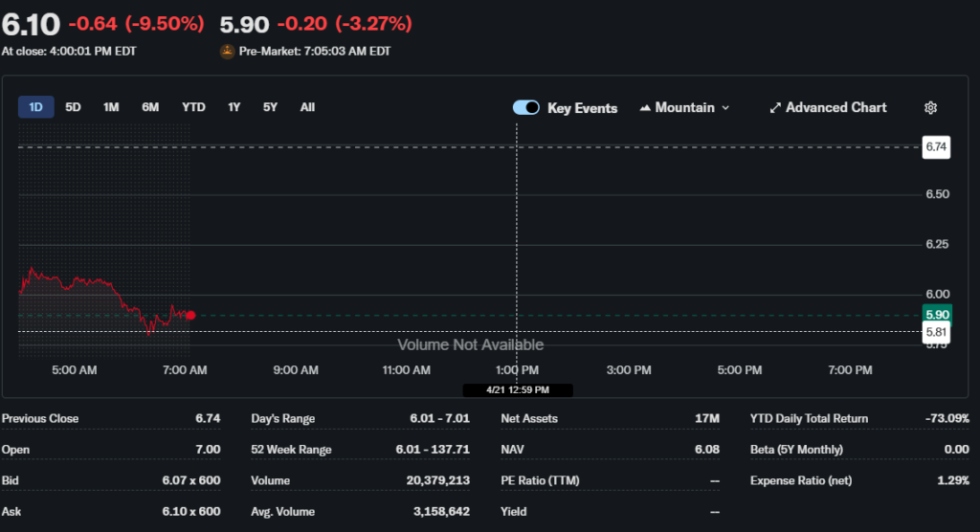Click the mountain chart type icon
The width and height of the screenshot is (980, 532).
pos(645,108)
